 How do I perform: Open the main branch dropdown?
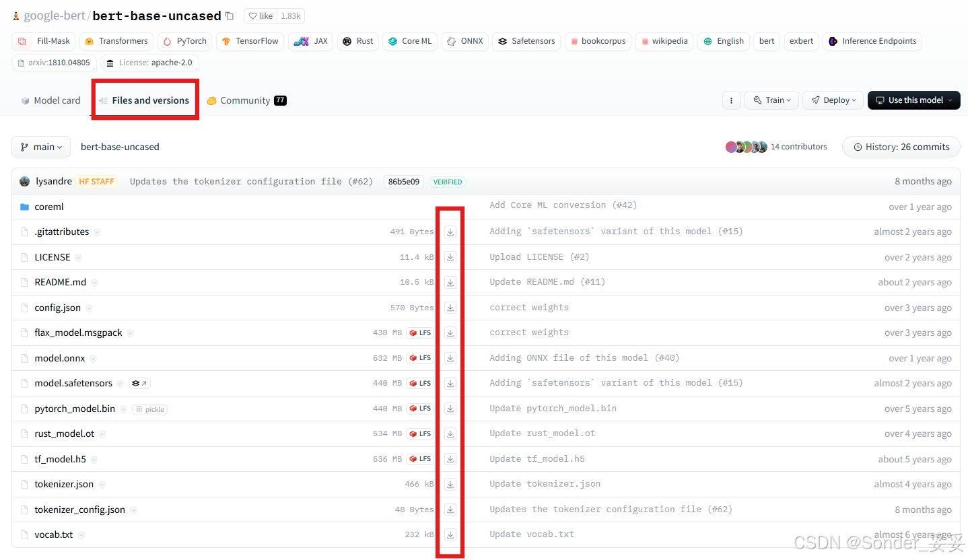click(41, 147)
